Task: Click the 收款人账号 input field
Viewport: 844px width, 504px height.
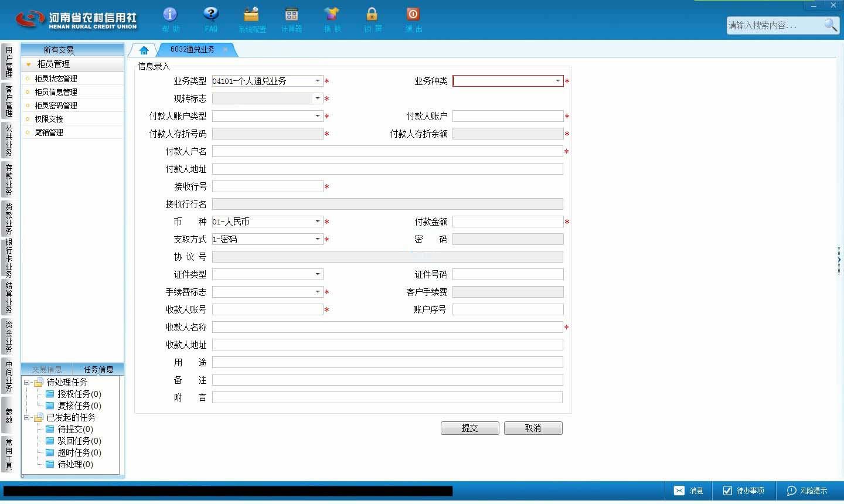Action: [267, 309]
